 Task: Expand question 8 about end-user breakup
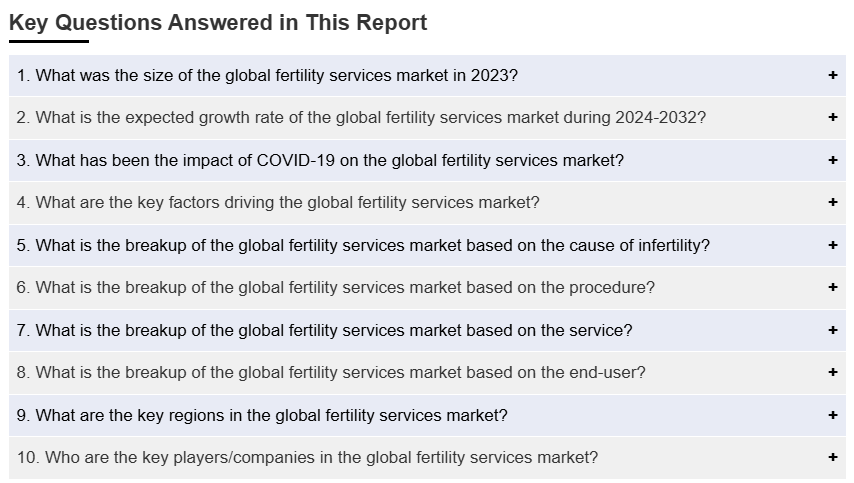point(331,372)
